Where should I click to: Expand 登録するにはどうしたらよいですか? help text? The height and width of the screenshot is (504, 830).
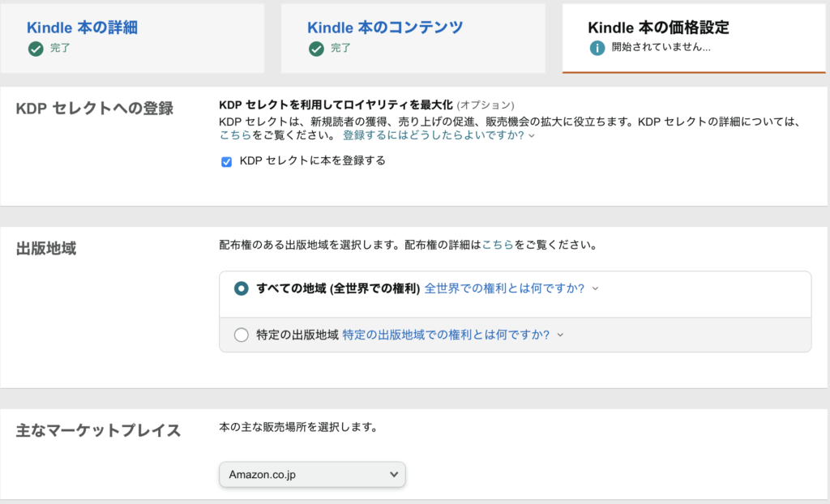click(x=434, y=136)
